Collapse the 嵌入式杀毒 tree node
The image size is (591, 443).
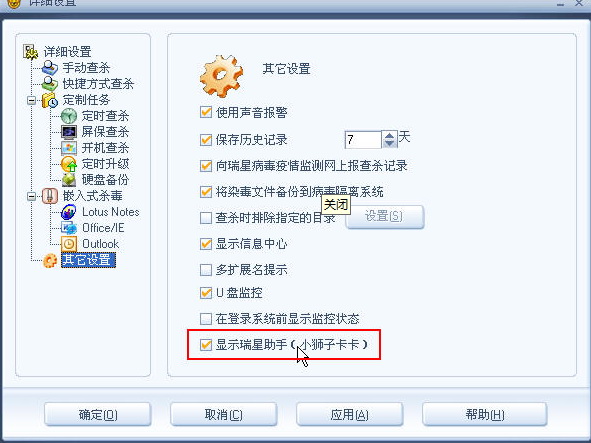32,196
